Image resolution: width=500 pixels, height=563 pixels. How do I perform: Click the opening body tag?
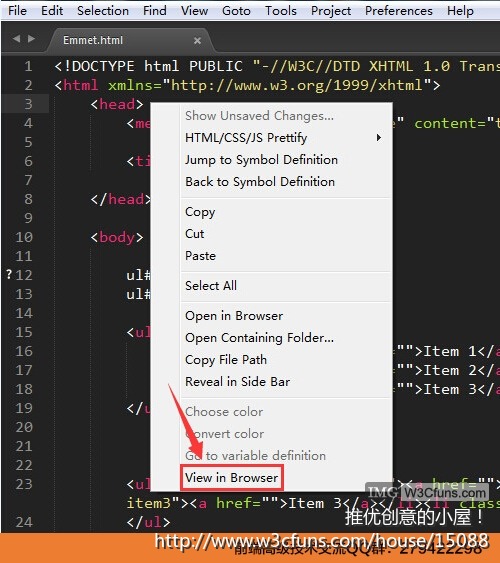tap(117, 237)
